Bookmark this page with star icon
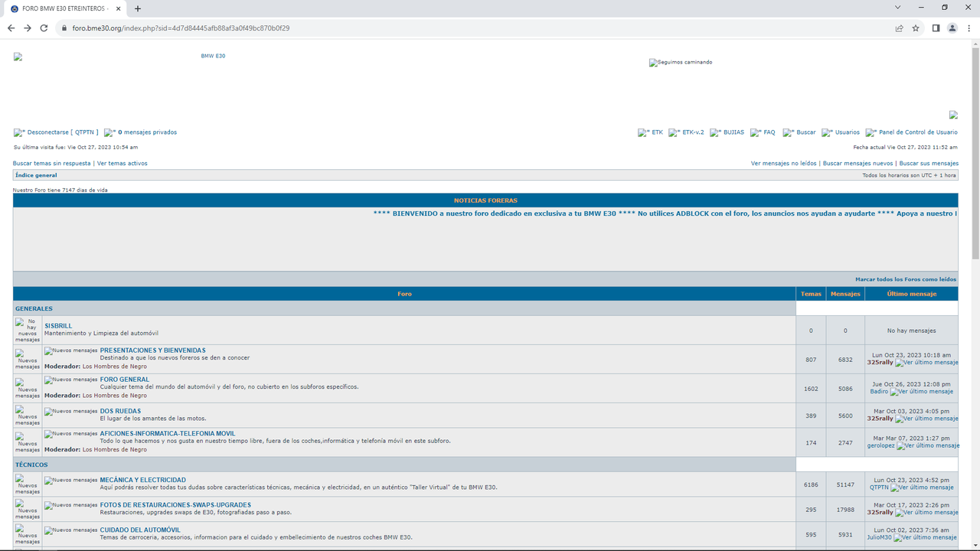The width and height of the screenshot is (980, 551). [916, 28]
